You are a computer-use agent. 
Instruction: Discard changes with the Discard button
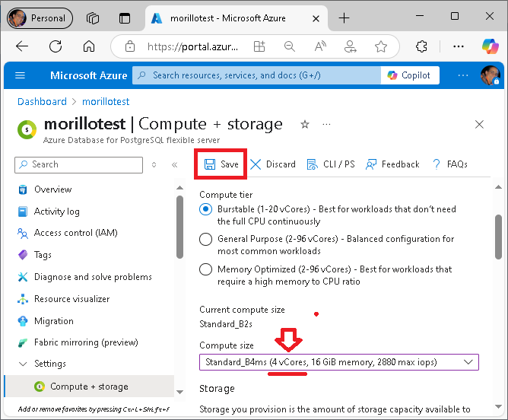point(273,164)
